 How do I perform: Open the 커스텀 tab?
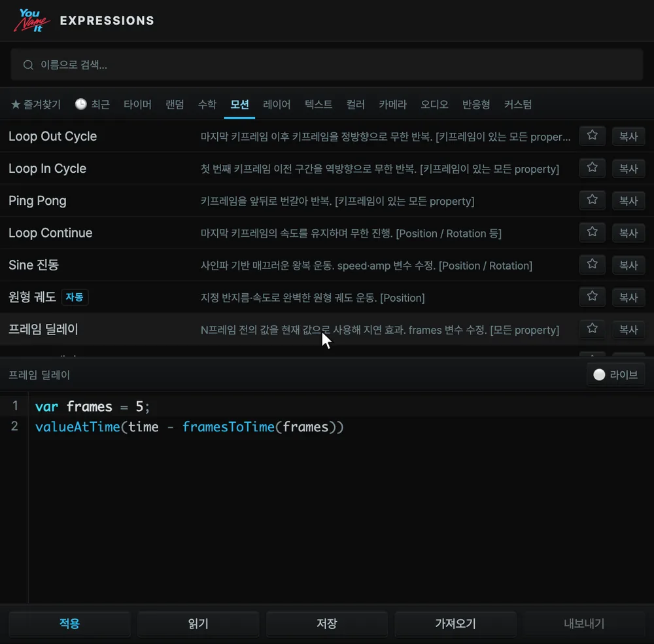[517, 104]
